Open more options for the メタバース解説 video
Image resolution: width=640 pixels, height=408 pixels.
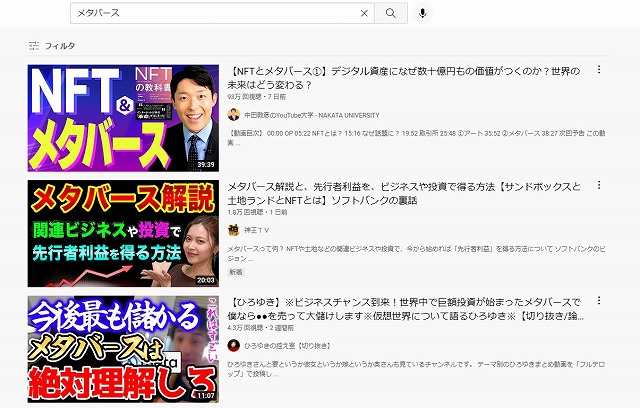click(599, 185)
